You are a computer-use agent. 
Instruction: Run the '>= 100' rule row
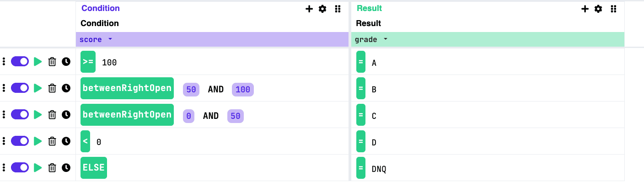tap(38, 62)
